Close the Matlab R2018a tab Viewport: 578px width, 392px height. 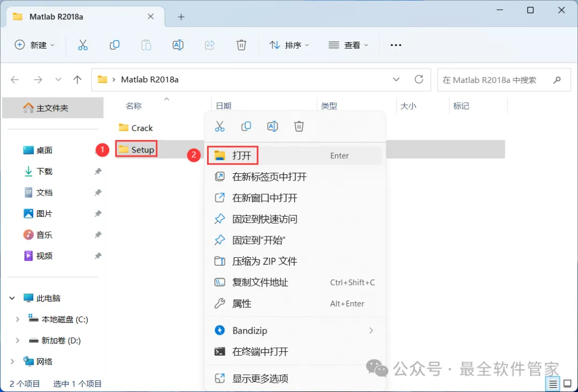[150, 17]
